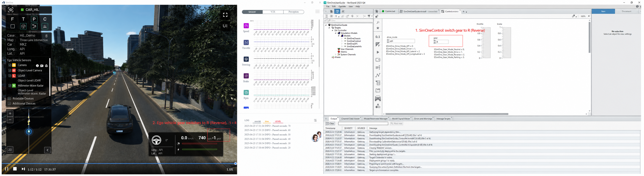Open the hamburger menu beside Perception tab
Image resolution: width=644 pixels, height=176 pixels.
pos(317,12)
